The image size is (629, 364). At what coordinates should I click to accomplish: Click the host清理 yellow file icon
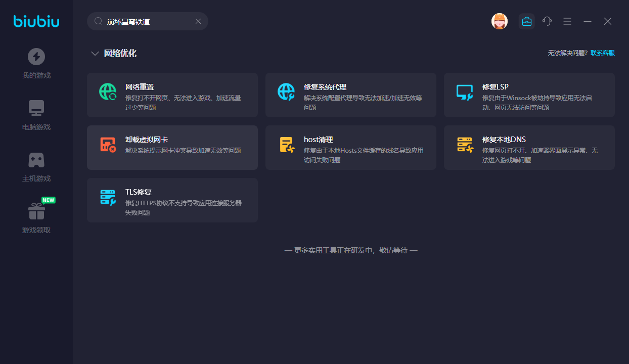[286, 145]
